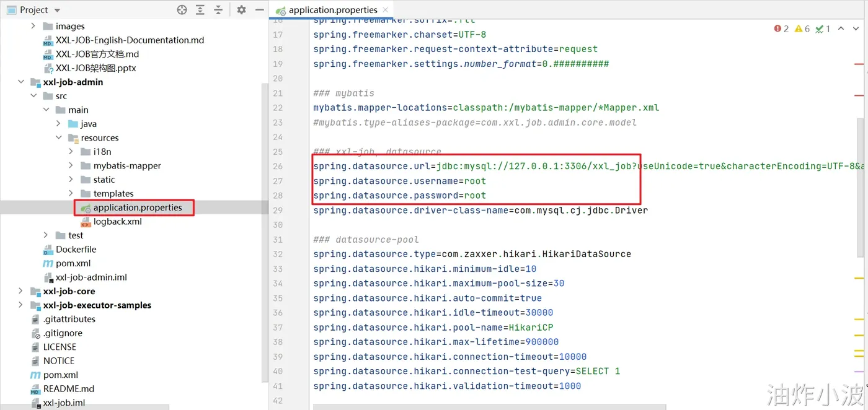Click the spring.datasource.password=root line
868x410 pixels.
point(399,195)
